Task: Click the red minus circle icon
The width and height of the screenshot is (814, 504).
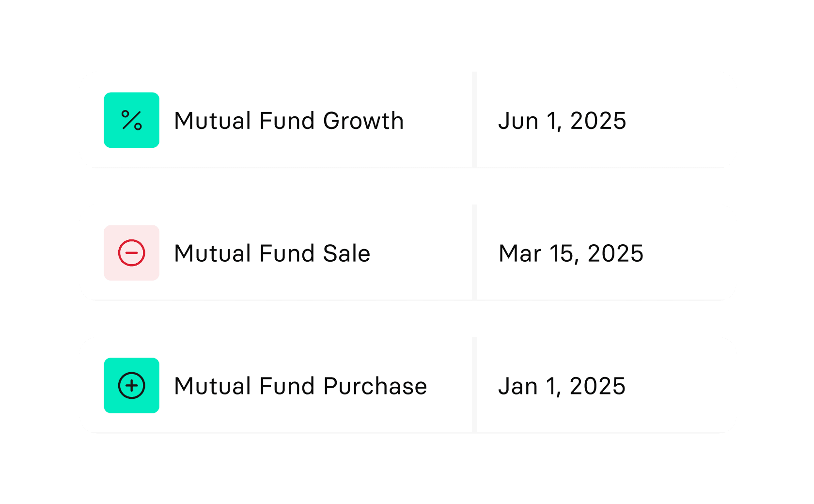Action: (131, 253)
